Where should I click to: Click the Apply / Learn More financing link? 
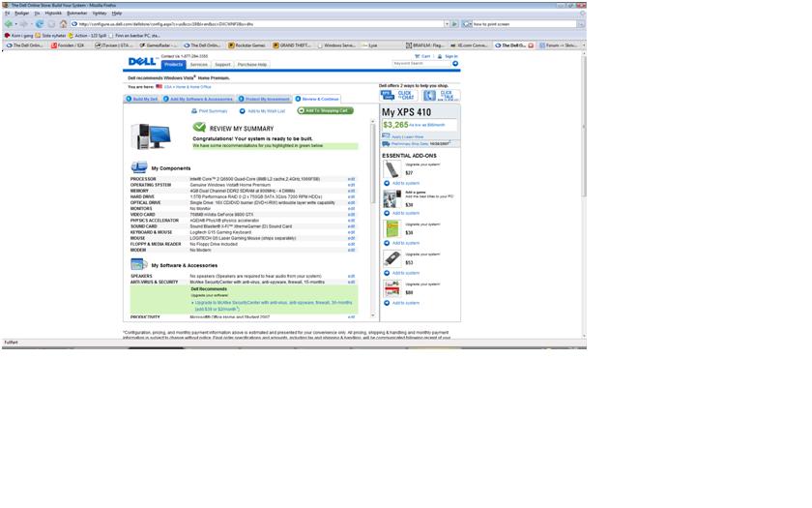tap(408, 136)
